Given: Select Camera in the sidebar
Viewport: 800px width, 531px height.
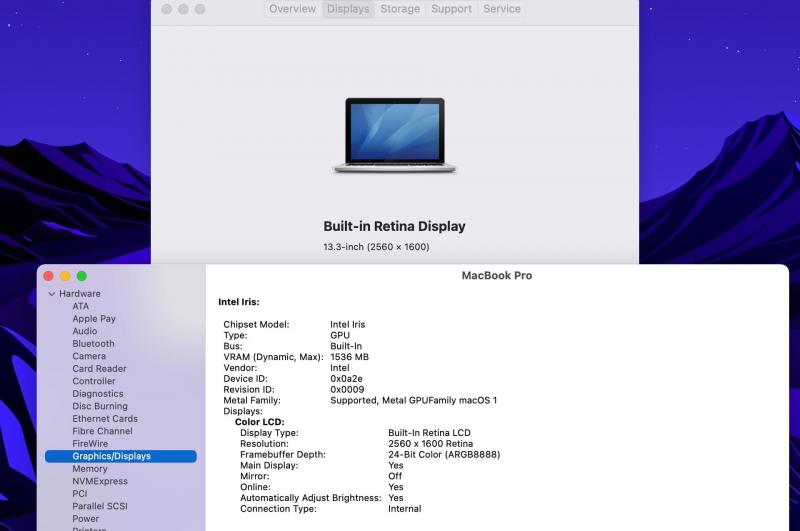Looking at the screenshot, I should point(89,356).
